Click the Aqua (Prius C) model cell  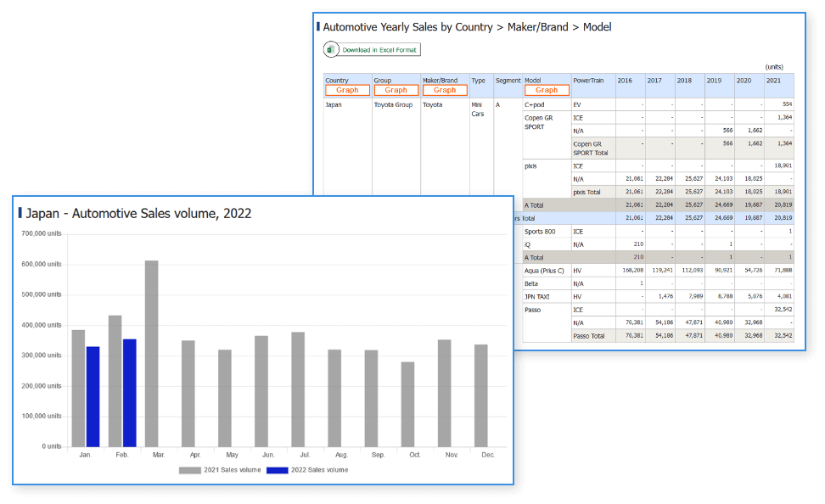point(545,271)
